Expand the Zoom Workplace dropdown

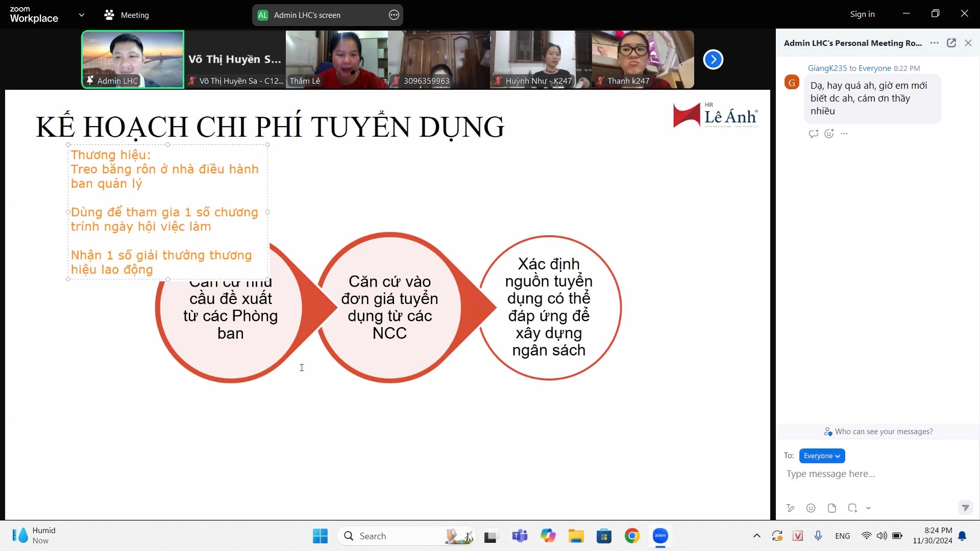click(82, 15)
